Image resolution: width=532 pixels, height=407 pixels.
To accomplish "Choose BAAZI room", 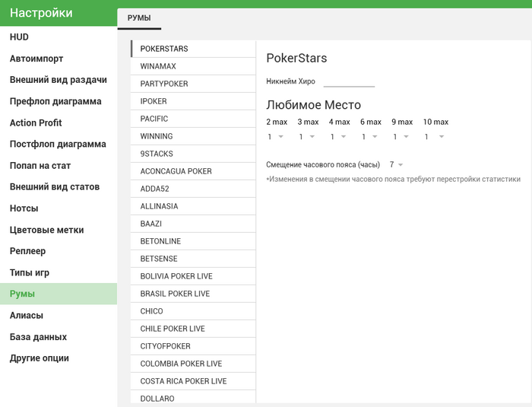I will 193,224.
